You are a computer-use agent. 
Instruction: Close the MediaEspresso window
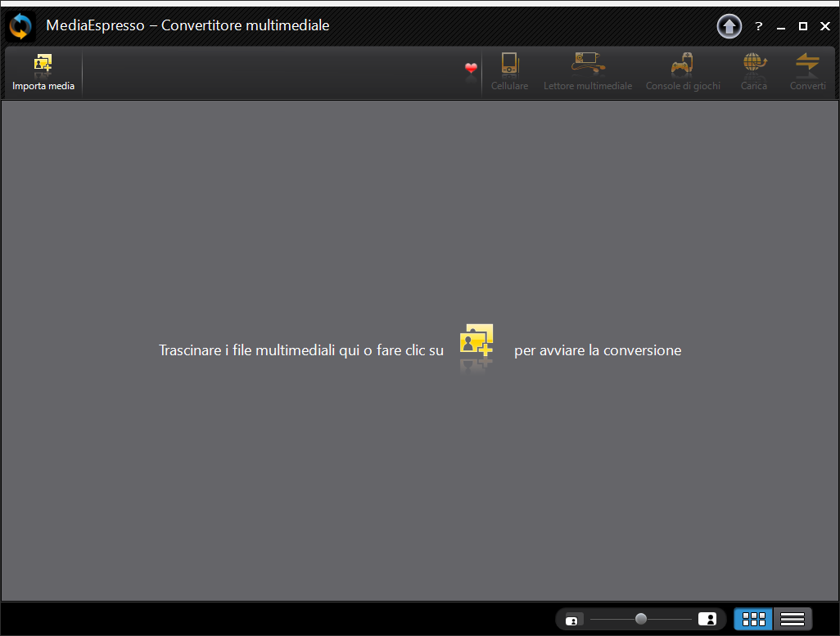(825, 26)
